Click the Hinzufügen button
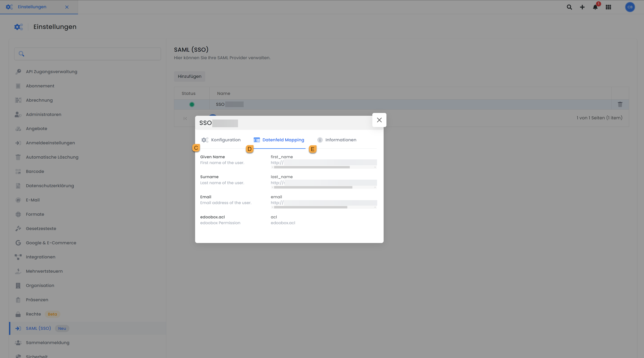This screenshot has width=644, height=358. point(189,76)
